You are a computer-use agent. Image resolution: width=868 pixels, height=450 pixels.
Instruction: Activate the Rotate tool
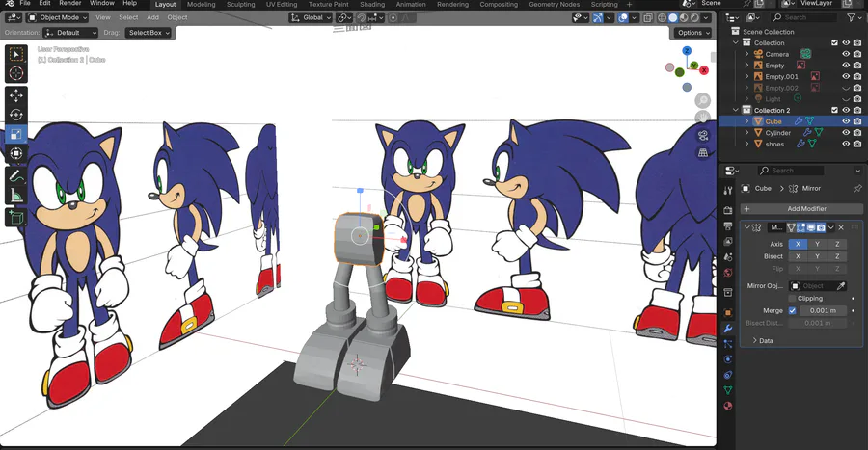[16, 115]
